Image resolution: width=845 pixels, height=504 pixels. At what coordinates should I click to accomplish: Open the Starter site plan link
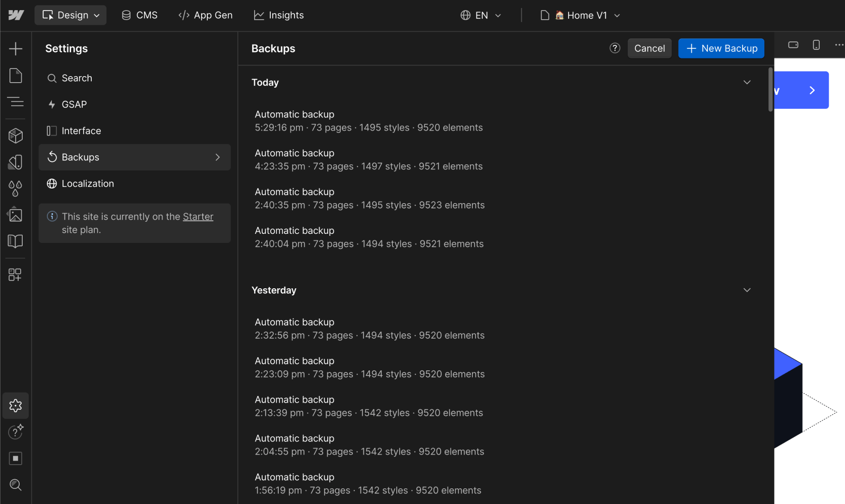coord(198,216)
